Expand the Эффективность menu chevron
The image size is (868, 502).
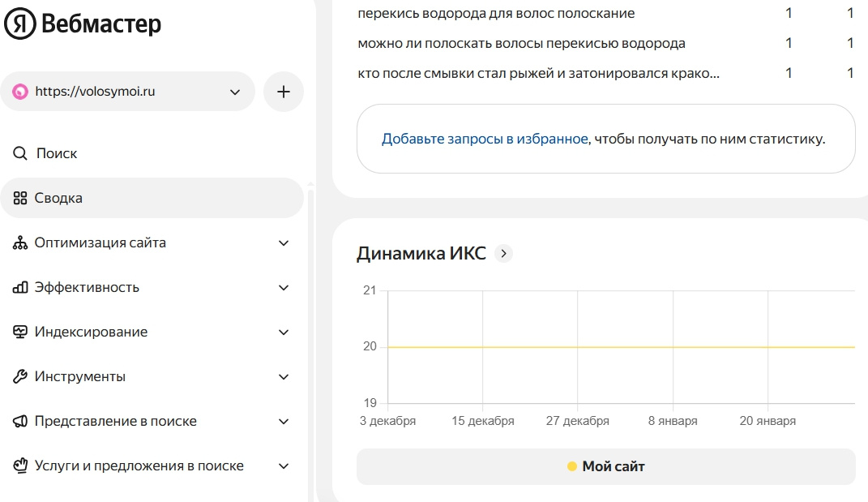pos(284,287)
